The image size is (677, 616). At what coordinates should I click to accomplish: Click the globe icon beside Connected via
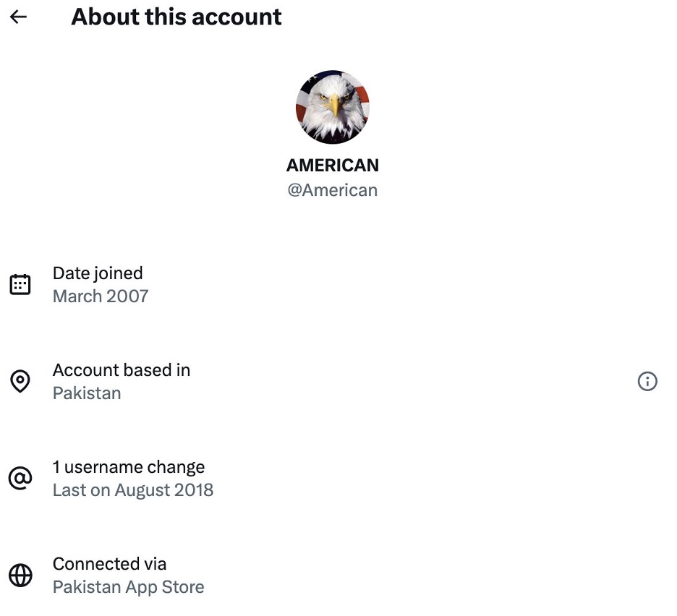[x=20, y=575]
